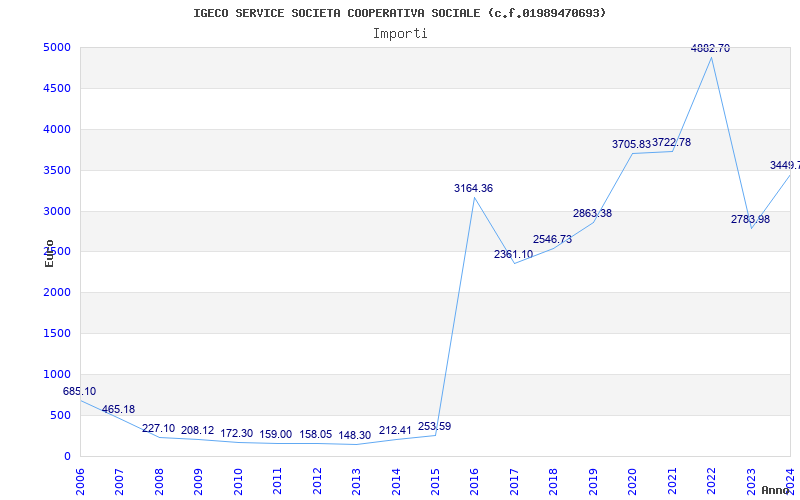This screenshot has height=500, width=800.
Task: Click the 4000 y-axis tick label
Action: point(57,130)
